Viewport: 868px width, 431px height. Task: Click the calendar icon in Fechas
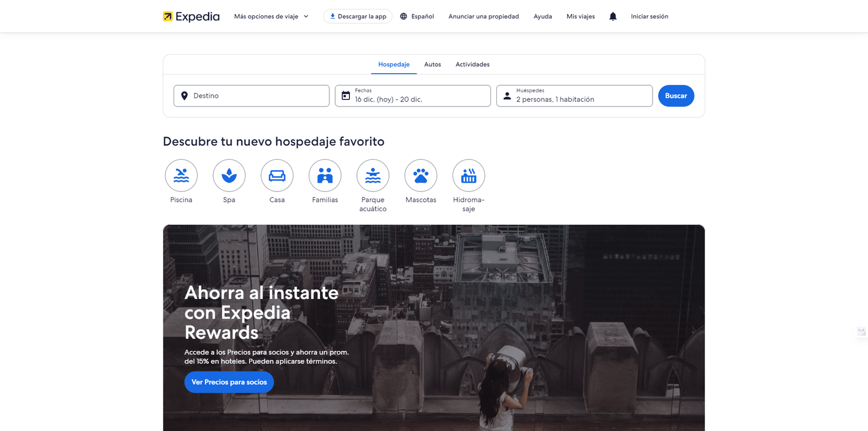point(346,96)
